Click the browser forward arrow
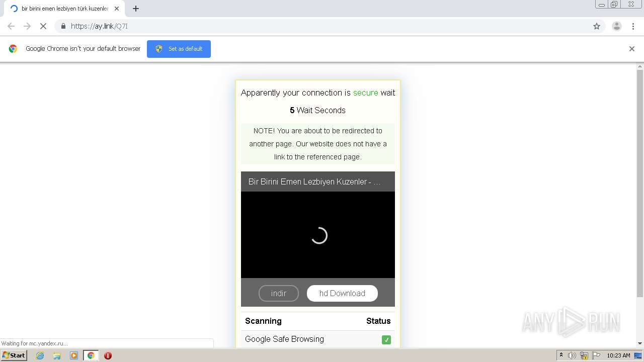644x362 pixels. pyautogui.click(x=27, y=26)
